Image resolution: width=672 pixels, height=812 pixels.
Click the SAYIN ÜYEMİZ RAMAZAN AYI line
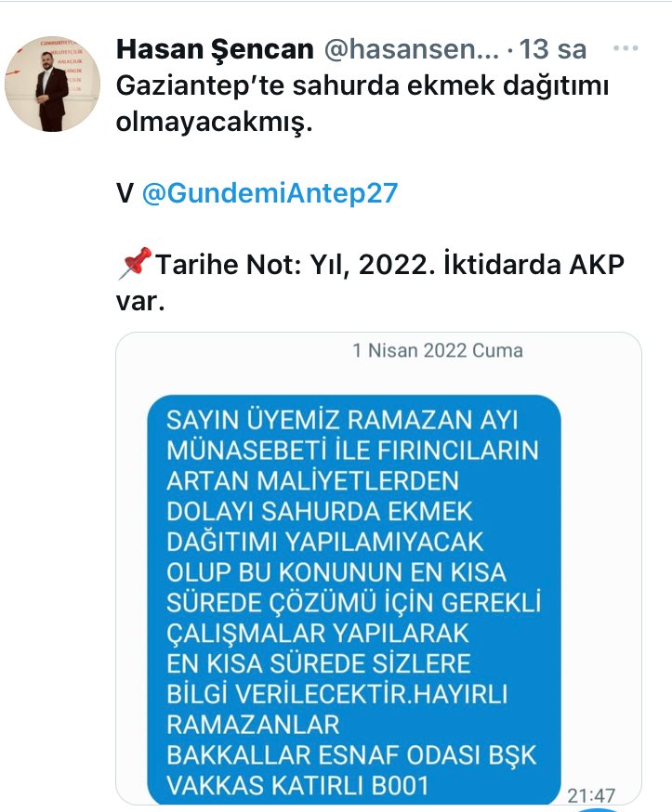[342, 420]
